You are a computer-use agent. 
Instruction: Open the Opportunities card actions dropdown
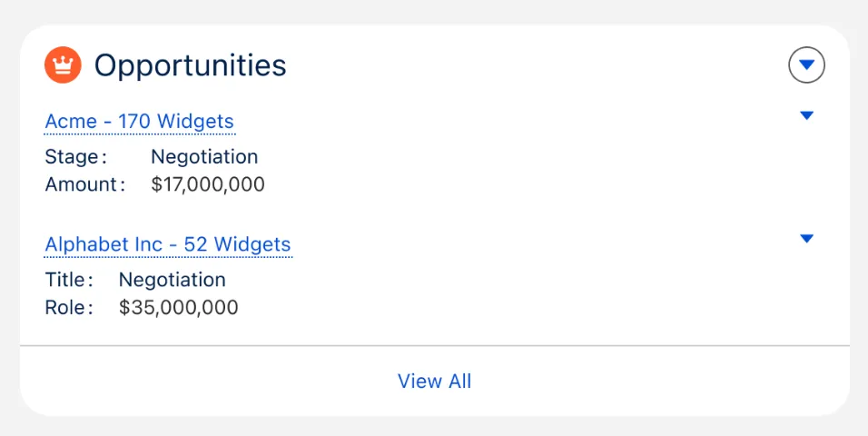click(806, 65)
